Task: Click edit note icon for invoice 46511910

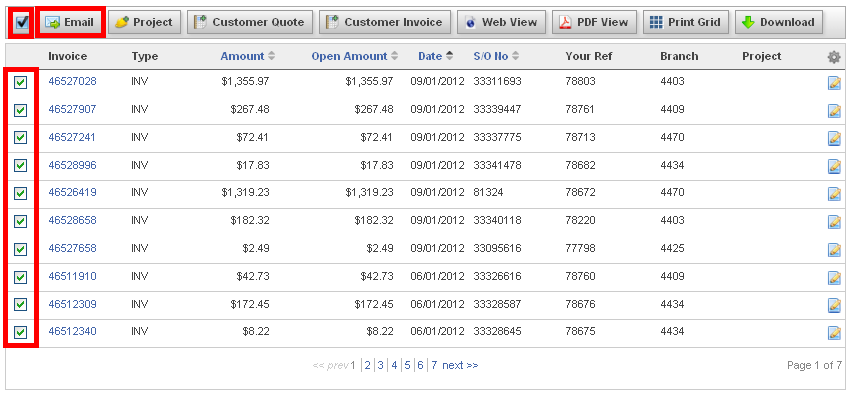Action: (x=834, y=278)
